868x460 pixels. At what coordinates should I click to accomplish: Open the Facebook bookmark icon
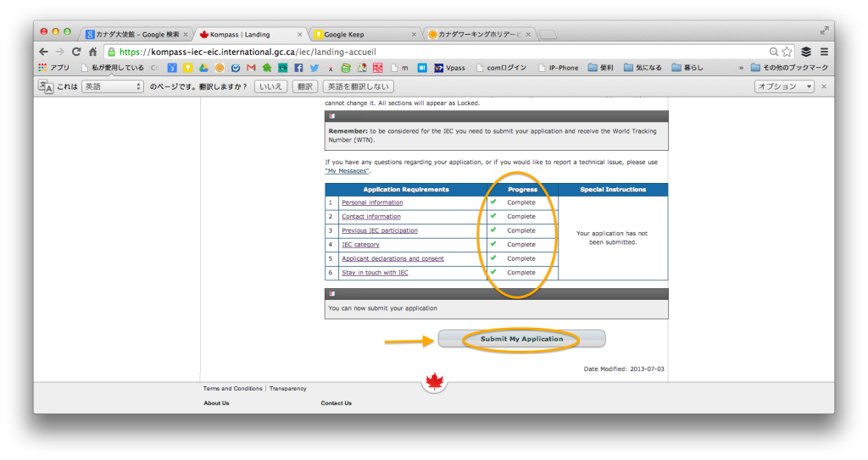point(298,68)
